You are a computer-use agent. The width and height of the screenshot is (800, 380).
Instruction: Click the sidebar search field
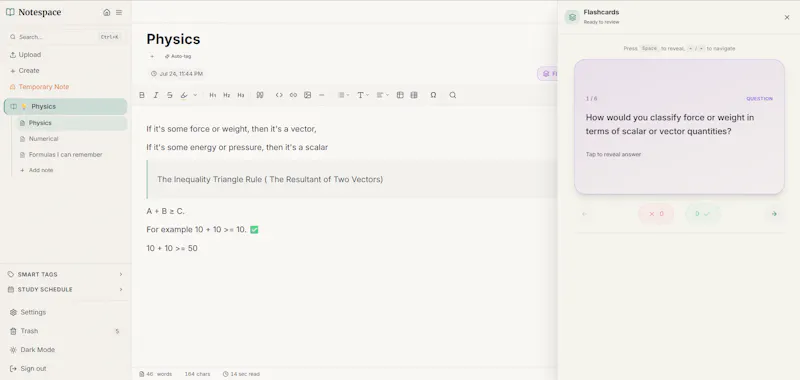pyautogui.click(x=65, y=37)
